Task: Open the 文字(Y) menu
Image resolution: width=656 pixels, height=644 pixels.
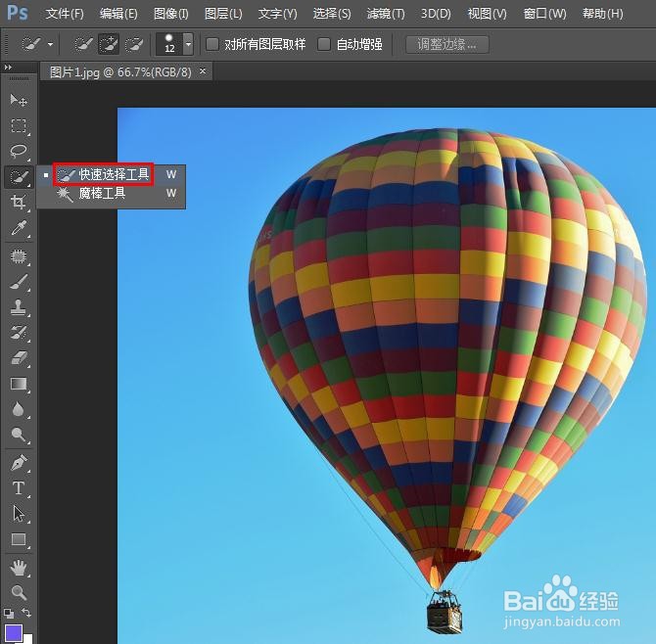Action: (277, 14)
